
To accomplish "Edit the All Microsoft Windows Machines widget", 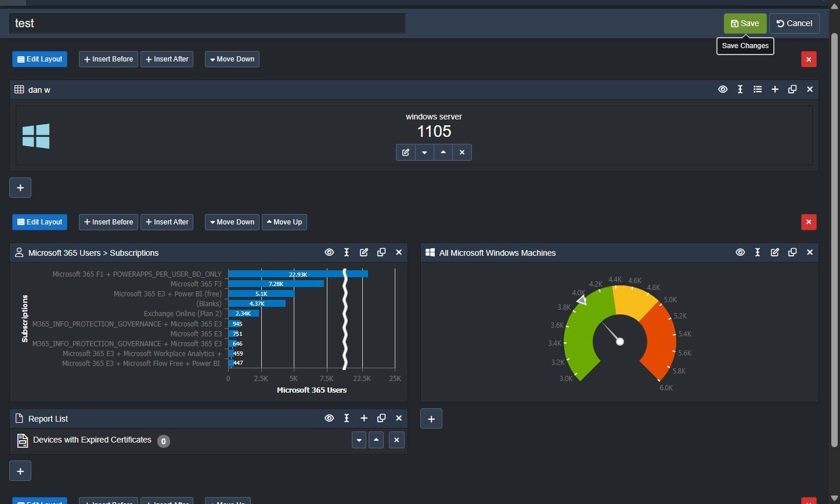I will coord(775,252).
